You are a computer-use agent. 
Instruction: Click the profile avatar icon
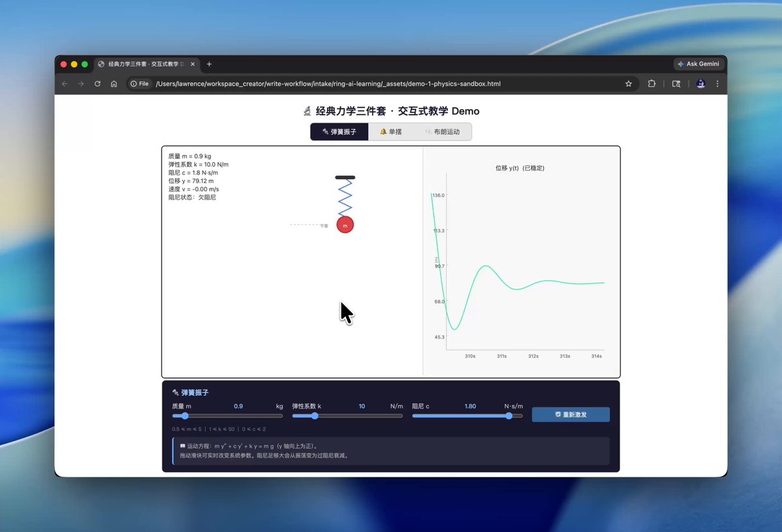click(701, 84)
